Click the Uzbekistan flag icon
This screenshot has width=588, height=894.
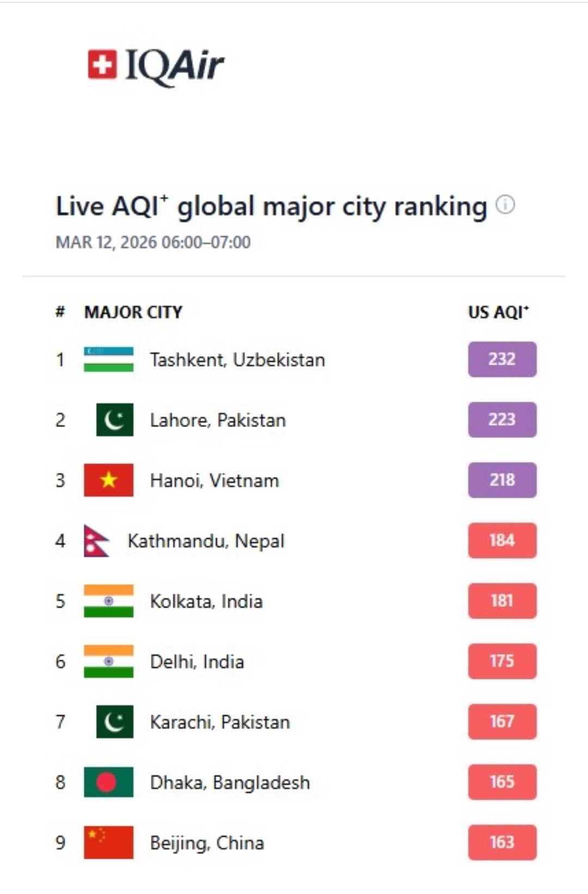pyautogui.click(x=108, y=360)
